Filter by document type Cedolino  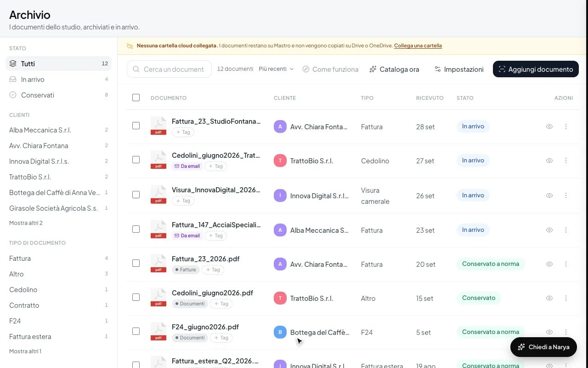[x=58, y=290]
